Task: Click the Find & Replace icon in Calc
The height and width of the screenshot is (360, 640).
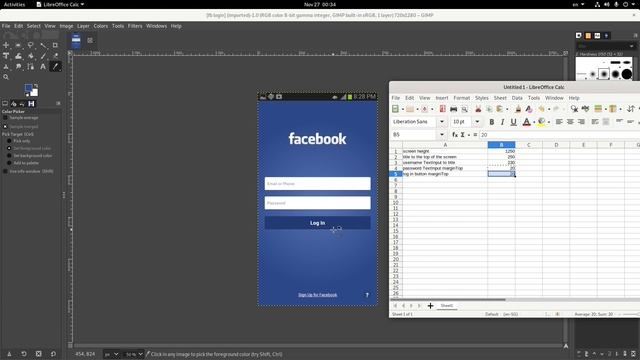Action: pos(574,109)
